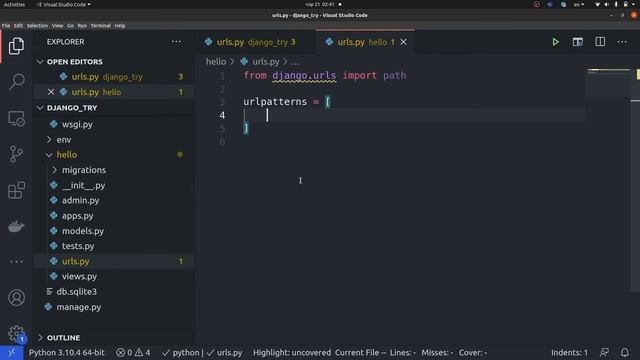Click the feedback icon in status bar
Screen dimensions: 640x360
point(604,353)
